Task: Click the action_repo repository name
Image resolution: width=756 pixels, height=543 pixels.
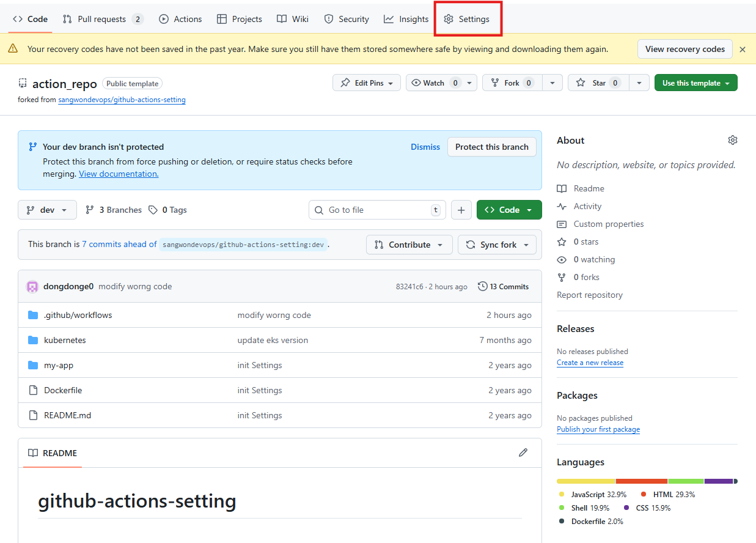Action: click(x=65, y=84)
